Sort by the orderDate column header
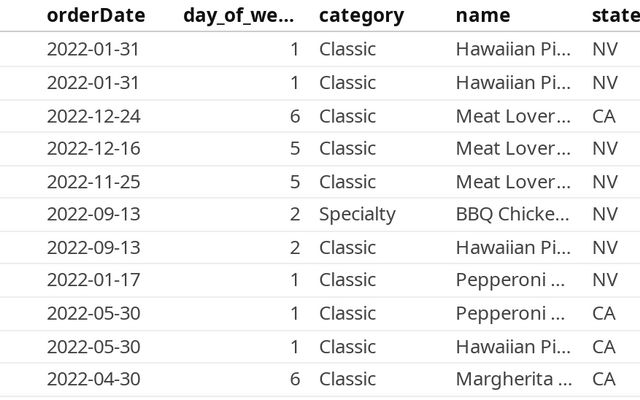 96,15
